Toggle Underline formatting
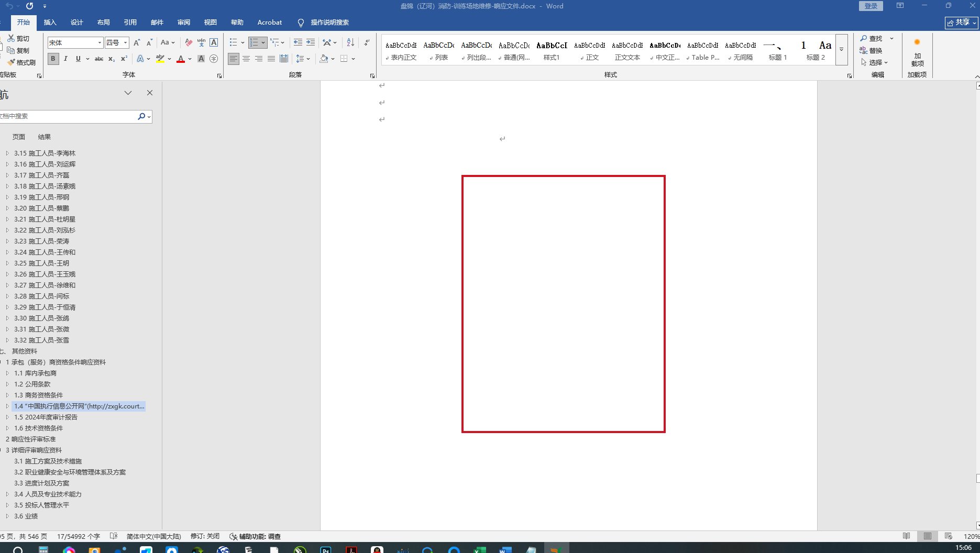Image resolution: width=980 pixels, height=553 pixels. [x=78, y=59]
